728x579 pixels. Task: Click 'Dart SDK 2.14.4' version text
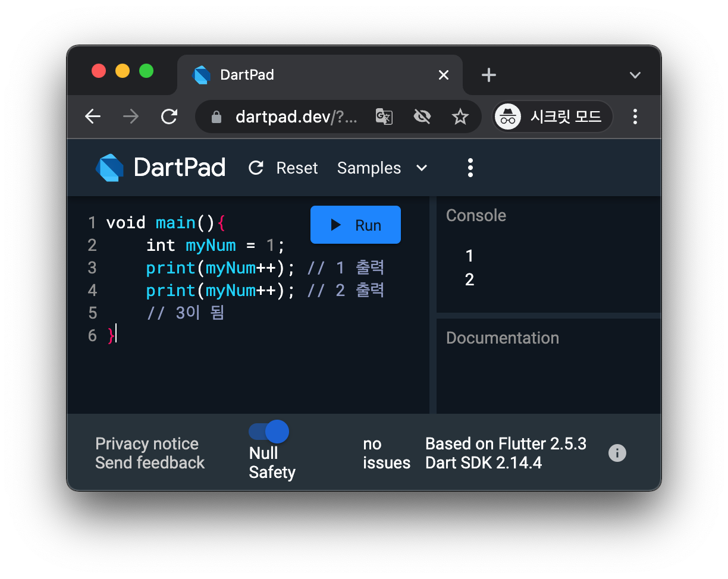pos(484,462)
